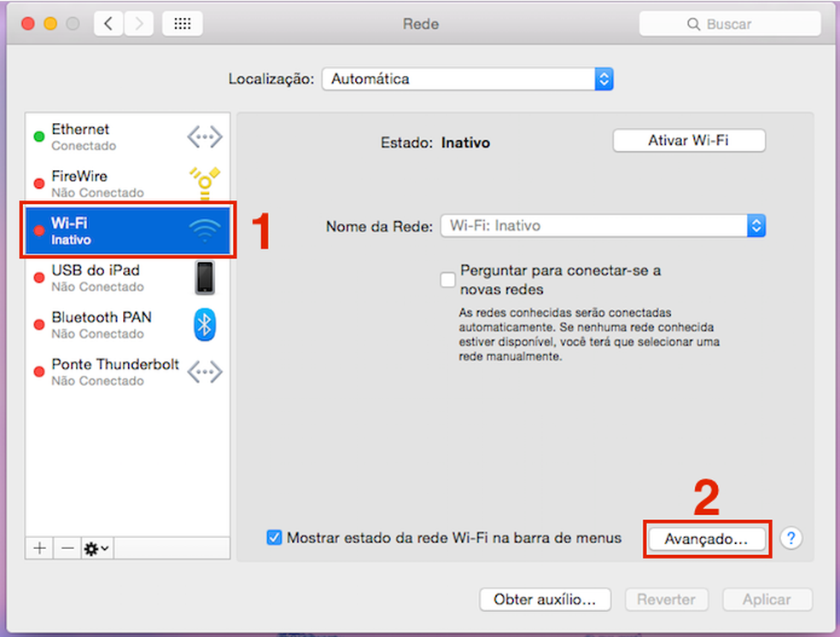Screen dimensions: 840x637
Task: Select Ethernet in the services list
Action: pyautogui.click(x=127, y=137)
